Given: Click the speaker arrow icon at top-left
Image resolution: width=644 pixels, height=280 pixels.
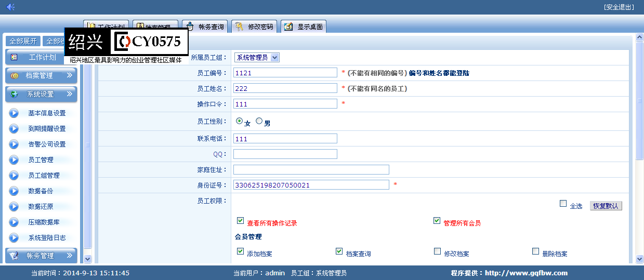Looking at the screenshot, I should 10,7.
